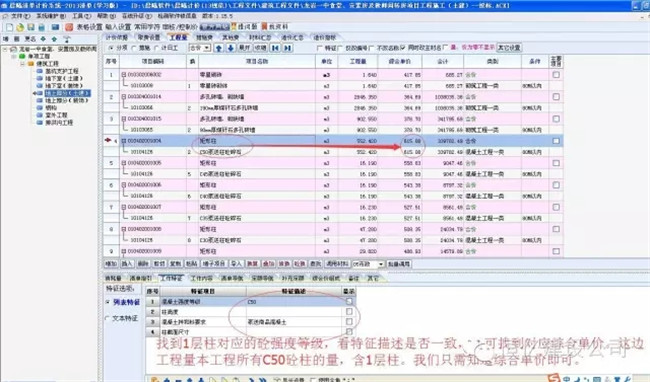This screenshot has height=382, width=650.
Task: Switch to 措施费 tab
Action: tap(204, 38)
